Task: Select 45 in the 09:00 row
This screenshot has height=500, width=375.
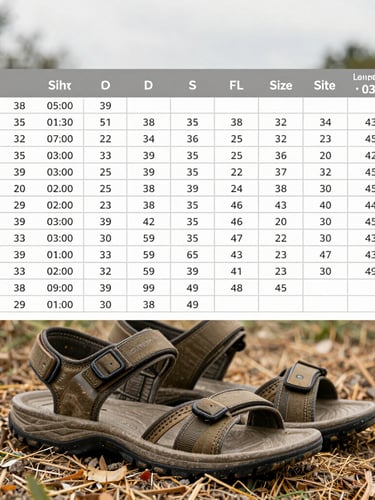Action: tap(281, 288)
